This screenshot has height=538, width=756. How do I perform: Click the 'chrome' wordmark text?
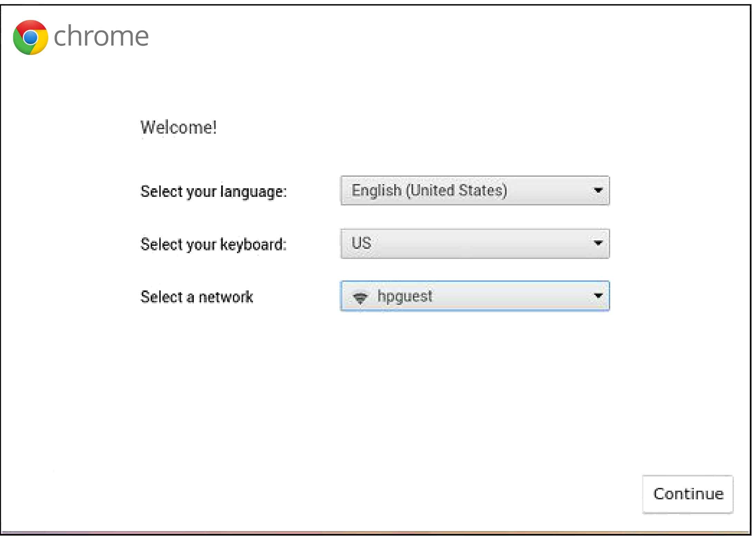tap(101, 36)
